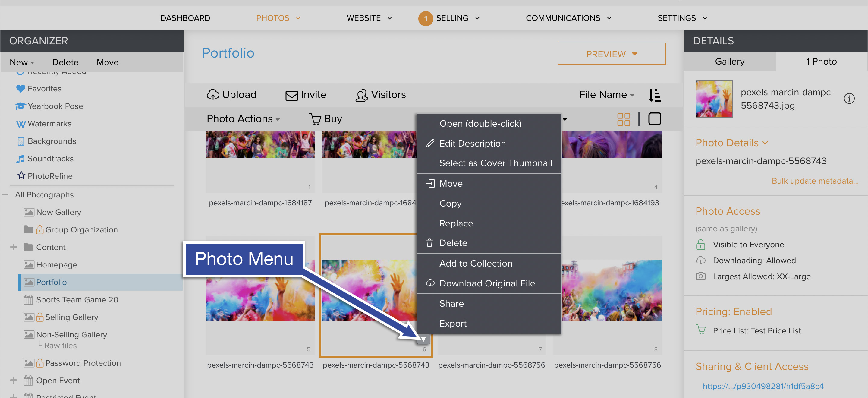Screen dimensions: 868x398
Task: Open the WEBSITE navigation dropdown
Action: (x=369, y=18)
